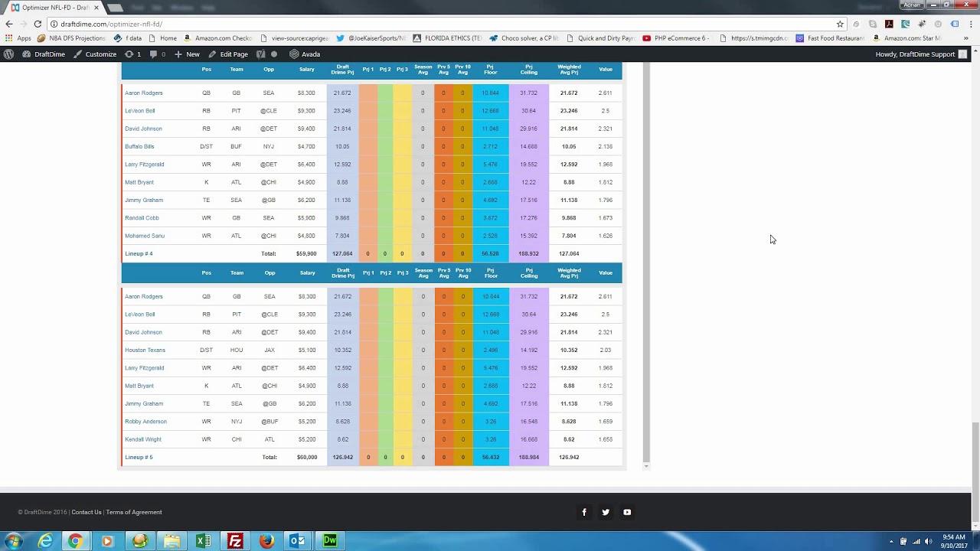
Task: Click New in the WordPress admin bar
Action: (x=187, y=54)
